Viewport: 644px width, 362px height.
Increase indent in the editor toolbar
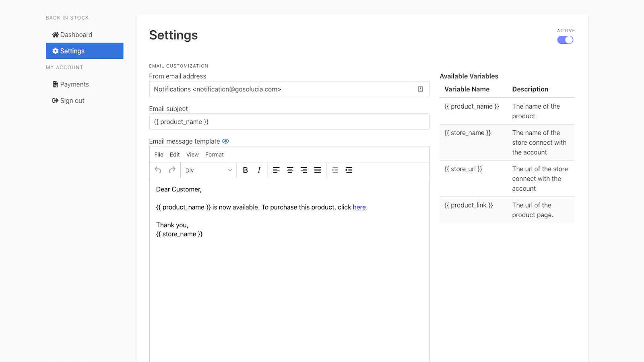pos(349,170)
